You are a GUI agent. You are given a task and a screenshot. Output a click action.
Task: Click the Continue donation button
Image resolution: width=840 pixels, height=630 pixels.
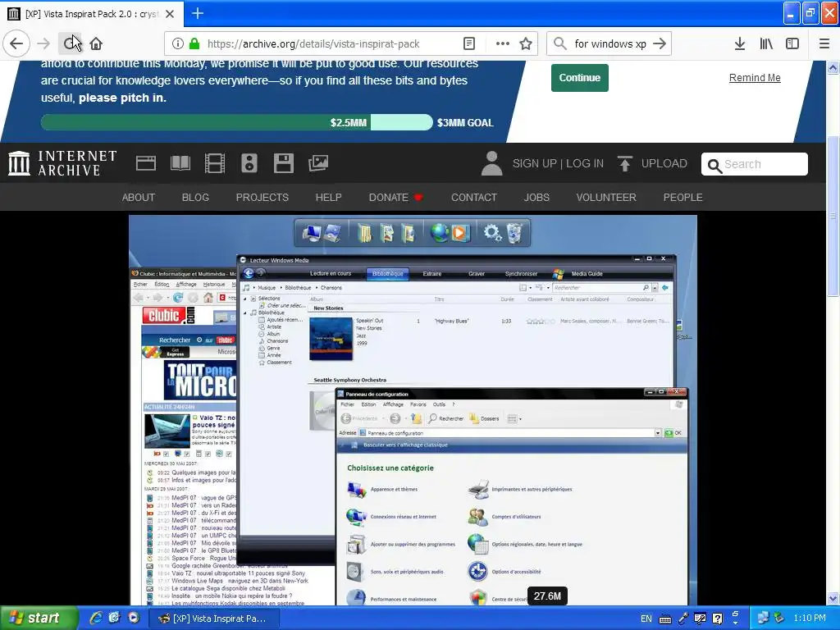tap(580, 78)
